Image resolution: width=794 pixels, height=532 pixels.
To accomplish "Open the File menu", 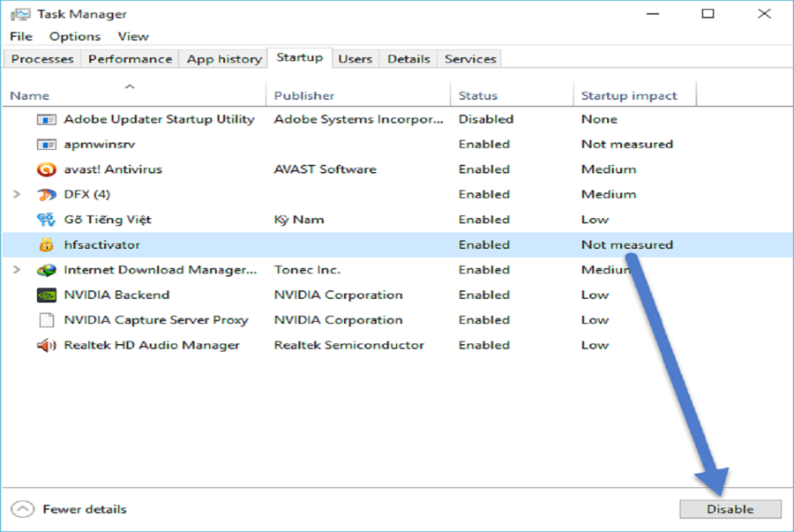I will (21, 36).
